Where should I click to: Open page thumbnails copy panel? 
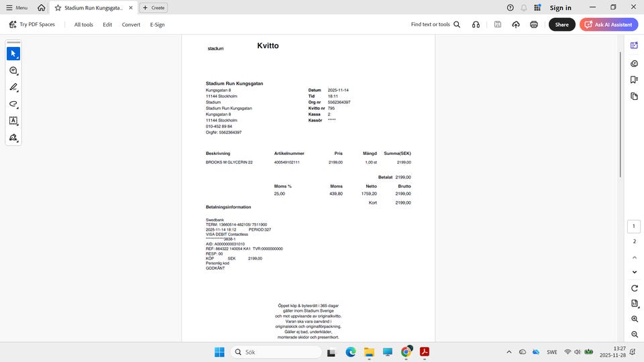pos(634,96)
